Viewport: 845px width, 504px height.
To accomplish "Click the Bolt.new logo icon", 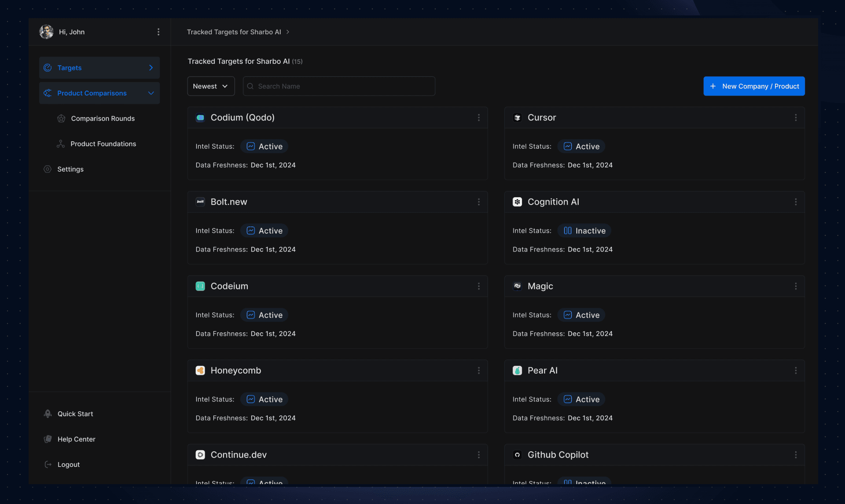I will [x=200, y=202].
